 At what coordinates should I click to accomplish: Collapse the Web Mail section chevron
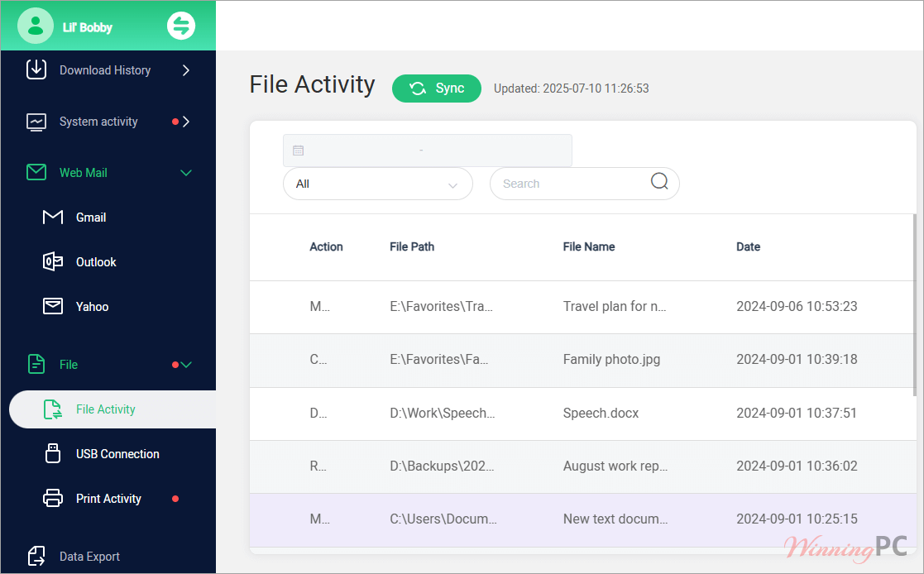coord(186,173)
